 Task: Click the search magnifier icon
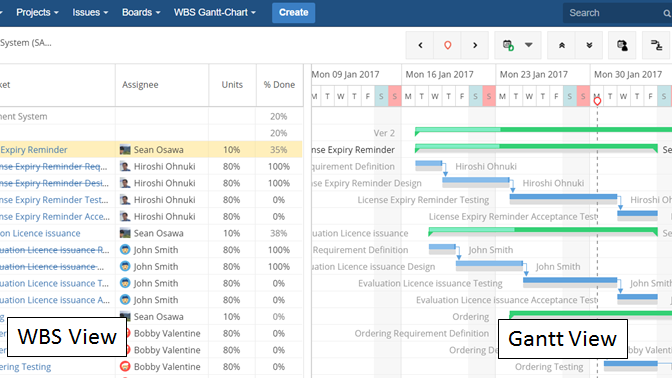pyautogui.click(x=667, y=13)
